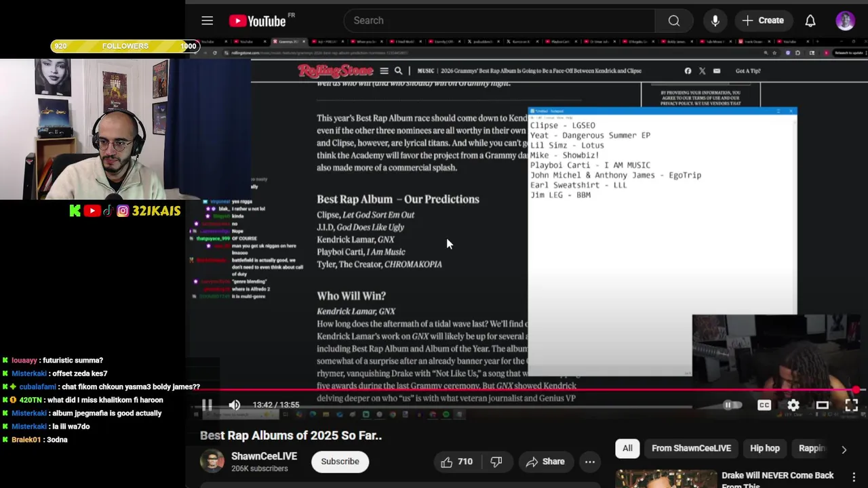The image size is (868, 488).
Task: Click the green Kick icon in overlay
Action: 75,211
